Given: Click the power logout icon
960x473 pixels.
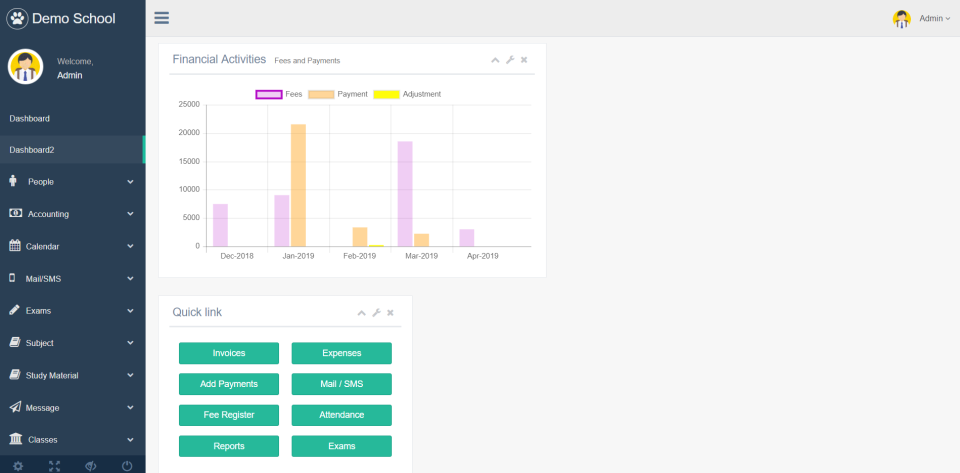Looking at the screenshot, I should pyautogui.click(x=127, y=466).
